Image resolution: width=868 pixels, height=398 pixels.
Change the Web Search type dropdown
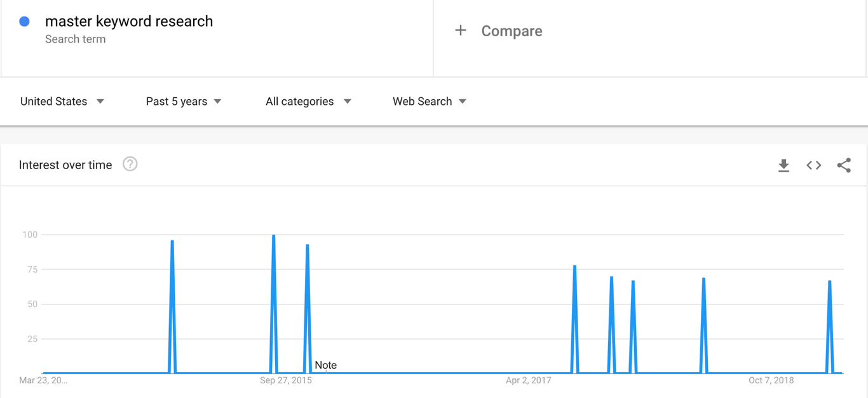(430, 102)
